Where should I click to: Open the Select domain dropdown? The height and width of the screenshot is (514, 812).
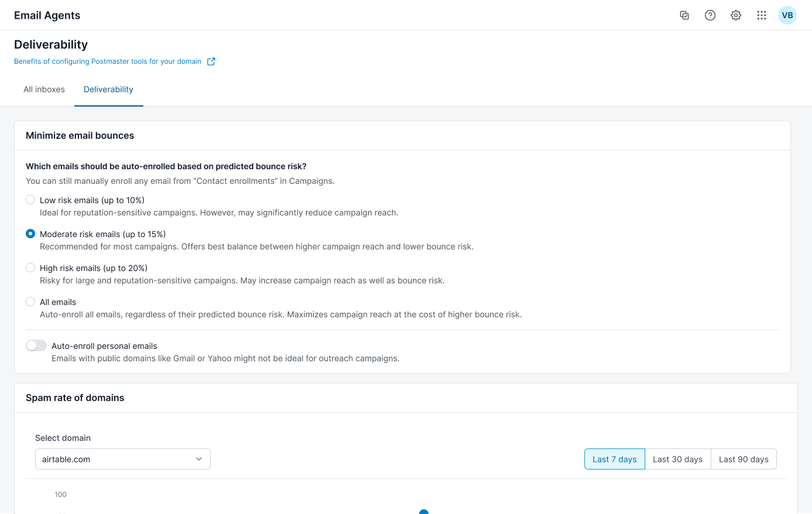[x=122, y=459]
